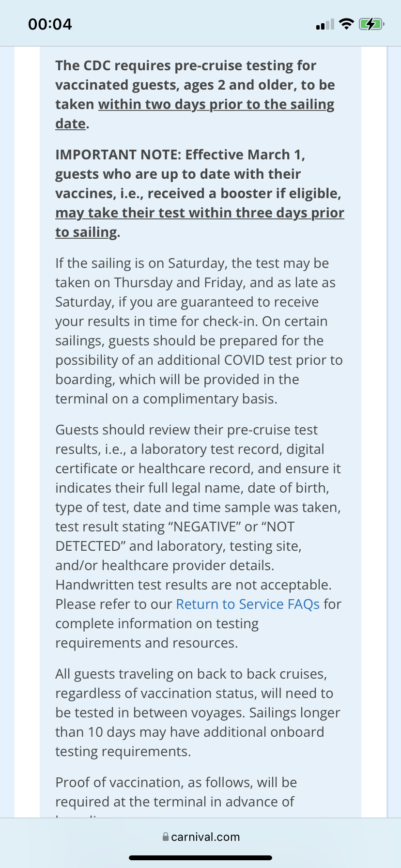Tap the cellular signal strength icon
This screenshot has height=868, width=401.
325,24
